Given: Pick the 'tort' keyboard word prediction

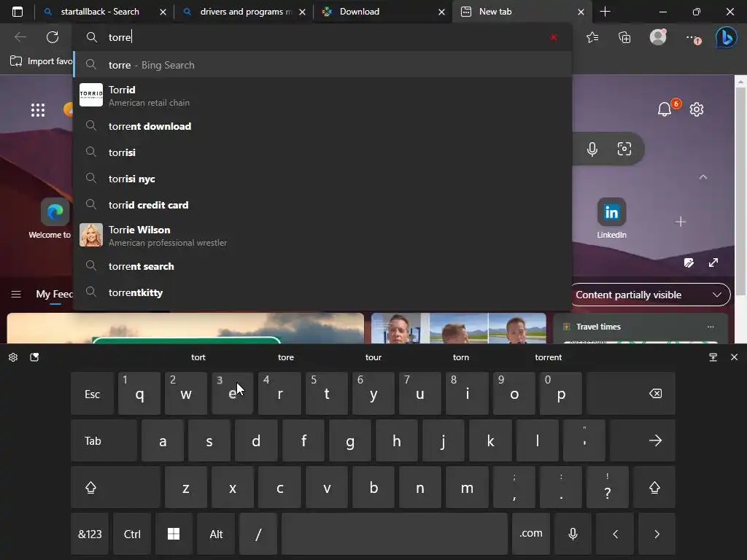Looking at the screenshot, I should (198, 357).
